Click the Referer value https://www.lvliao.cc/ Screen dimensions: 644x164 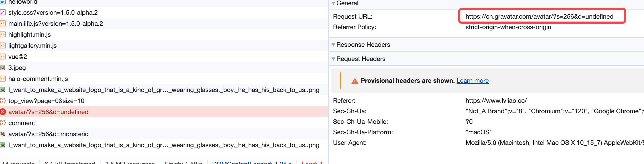(496, 101)
